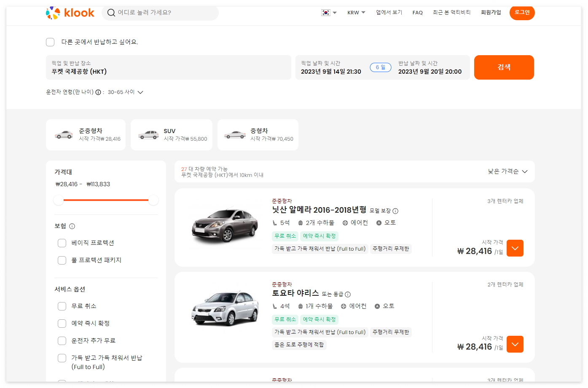Check 베이직 프로텍션 insurance option

[62, 243]
